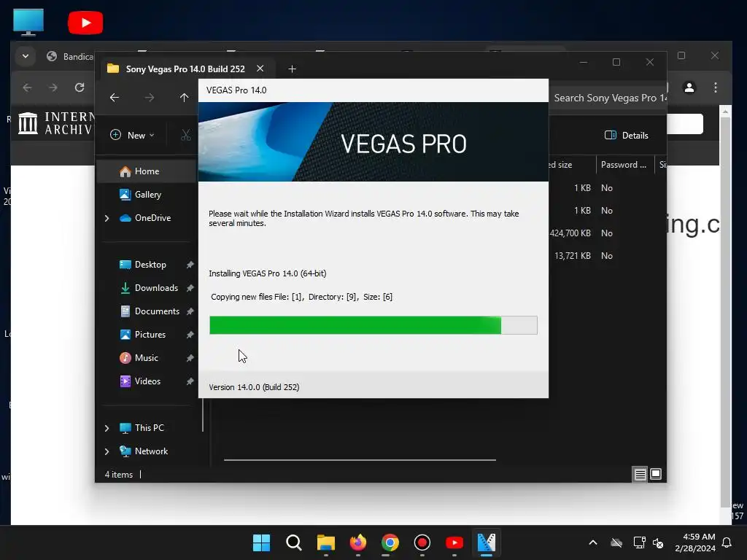Expand the Network tree node
This screenshot has height=560, width=747.
pos(107,451)
